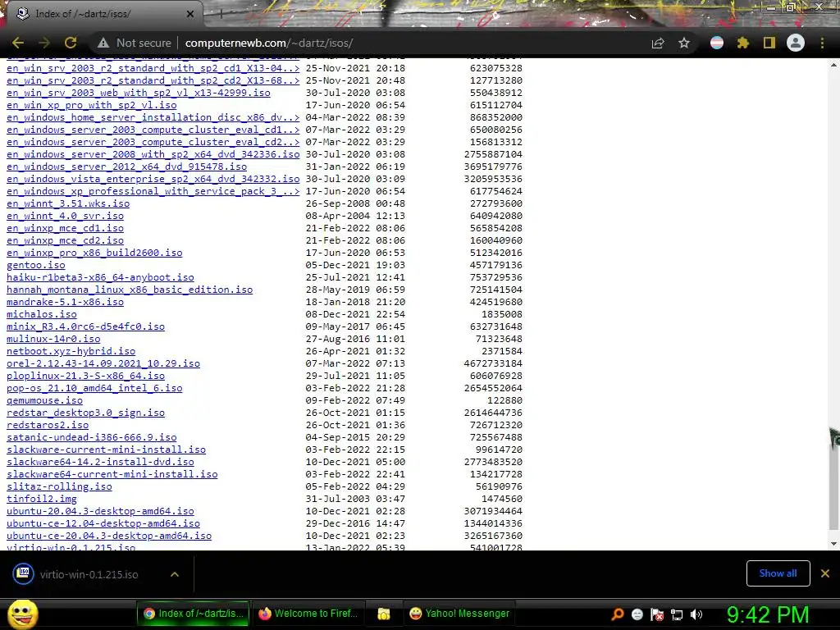Toggle the browser side panel

click(x=769, y=43)
